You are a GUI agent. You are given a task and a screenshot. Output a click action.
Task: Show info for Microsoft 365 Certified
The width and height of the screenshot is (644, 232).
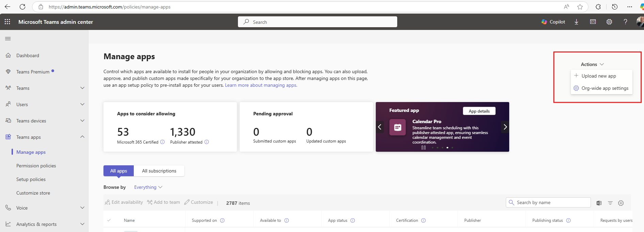click(162, 142)
